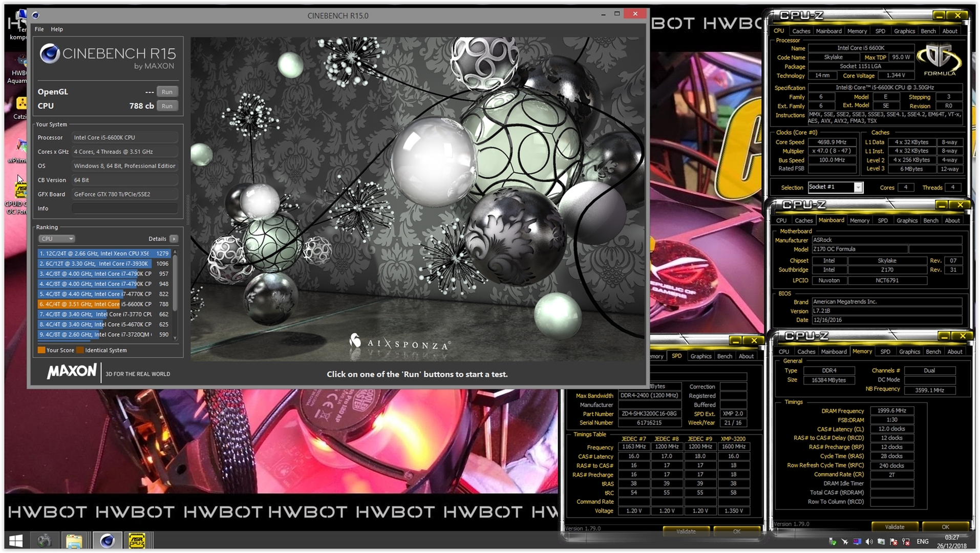980x553 pixels.
Task: Switch to Cinebench via taskbar icon
Action: point(107,541)
